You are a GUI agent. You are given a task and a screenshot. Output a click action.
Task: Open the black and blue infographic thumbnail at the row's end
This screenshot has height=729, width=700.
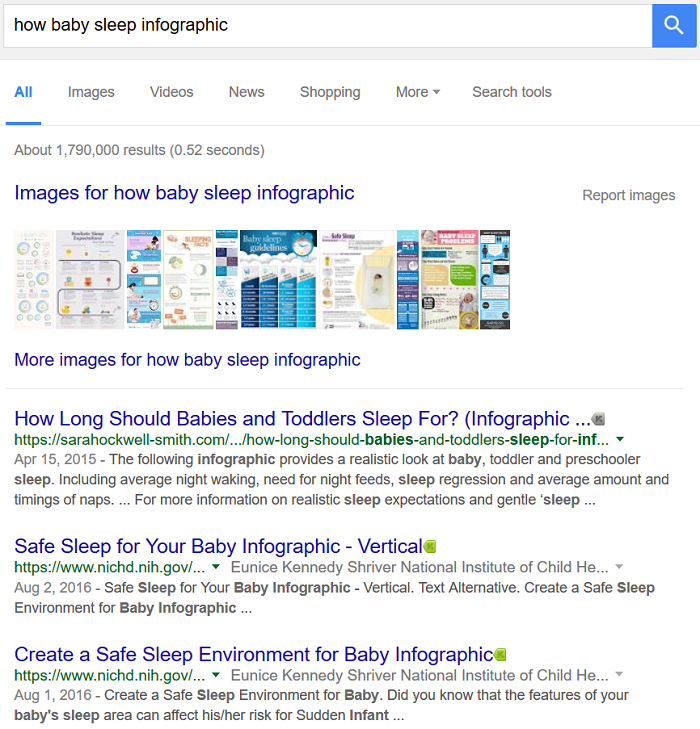(495, 279)
